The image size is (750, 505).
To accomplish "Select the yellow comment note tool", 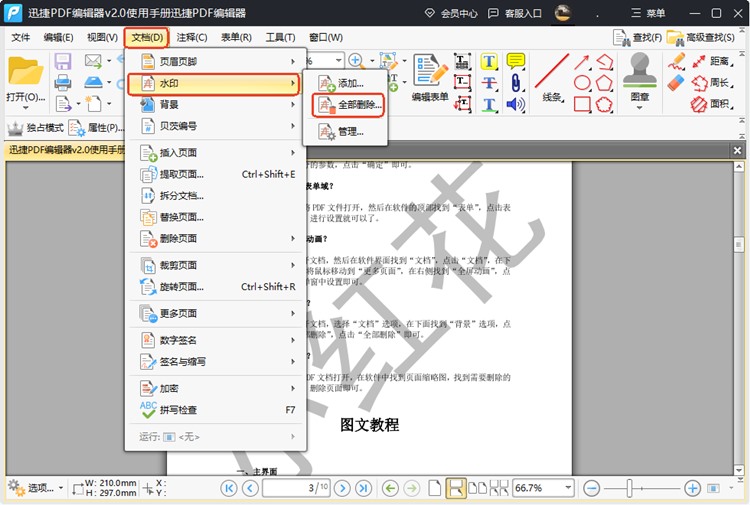I will (516, 62).
